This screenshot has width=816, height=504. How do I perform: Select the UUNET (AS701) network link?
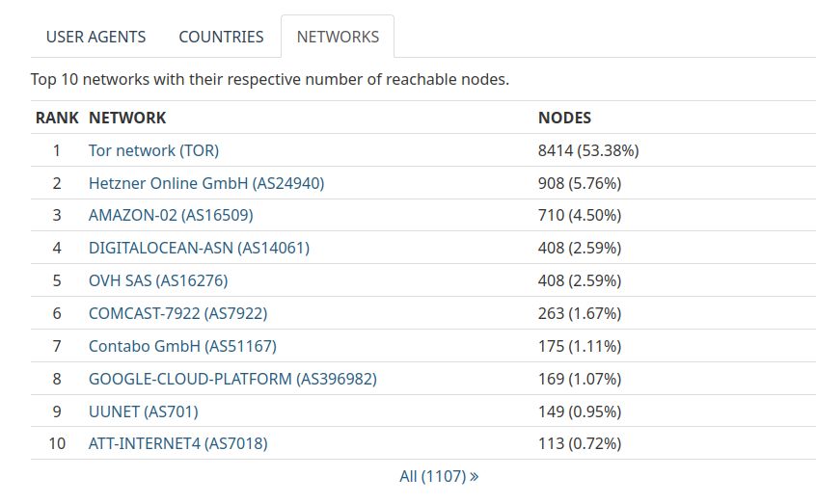pos(143,411)
